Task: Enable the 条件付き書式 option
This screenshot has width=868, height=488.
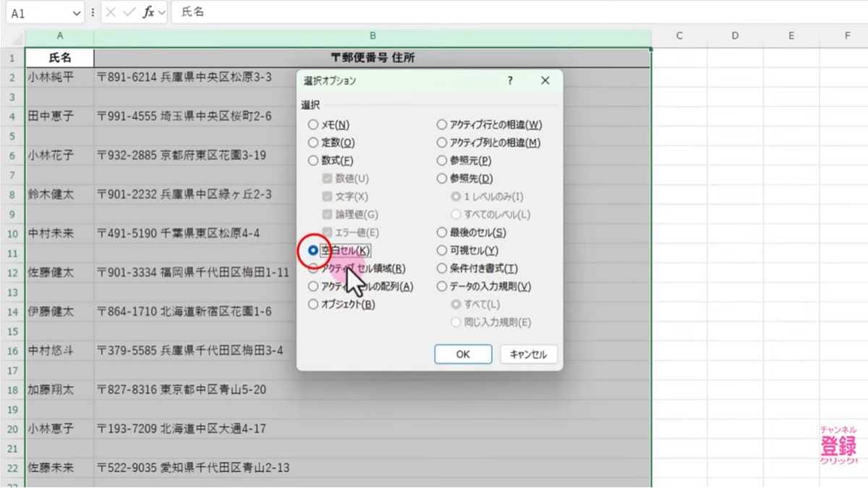Action: 441,268
